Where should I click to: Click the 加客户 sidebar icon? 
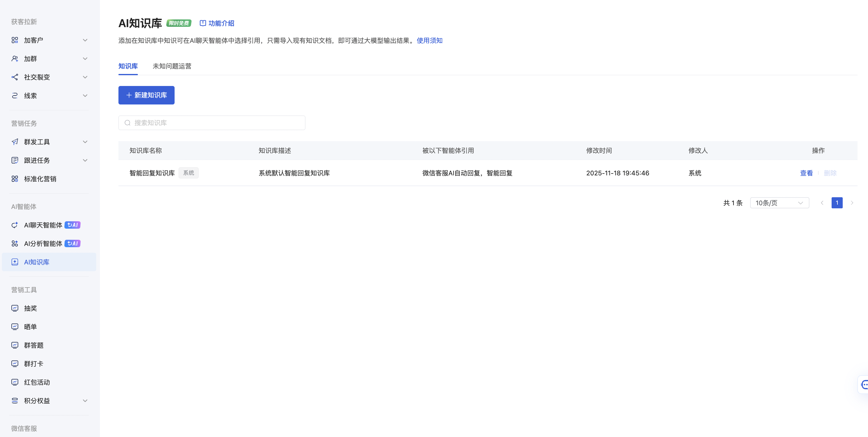tap(14, 40)
